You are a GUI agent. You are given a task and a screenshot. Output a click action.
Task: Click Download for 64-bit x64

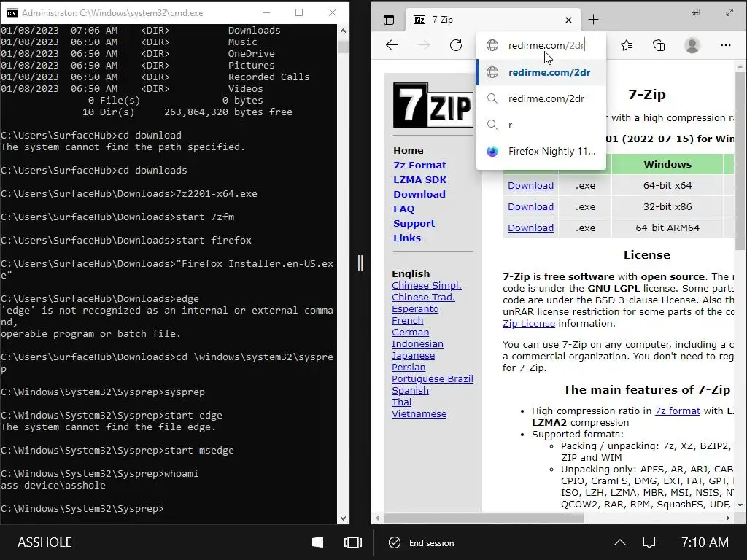pos(530,186)
